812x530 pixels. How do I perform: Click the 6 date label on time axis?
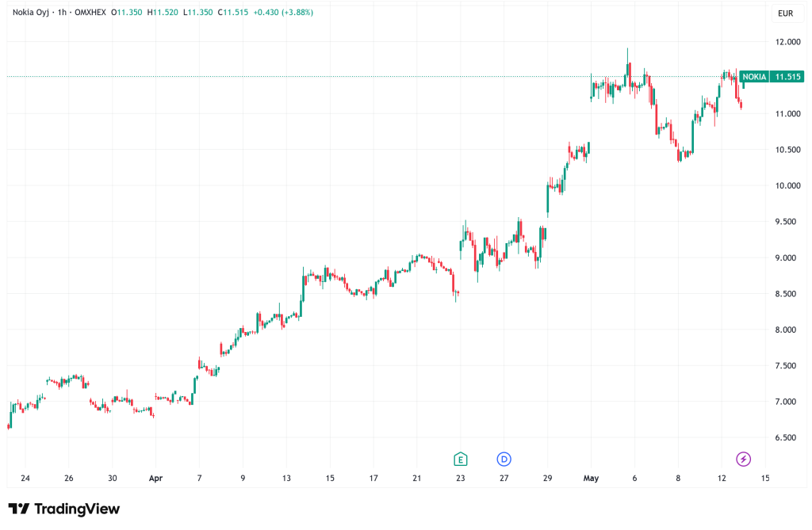(634, 479)
